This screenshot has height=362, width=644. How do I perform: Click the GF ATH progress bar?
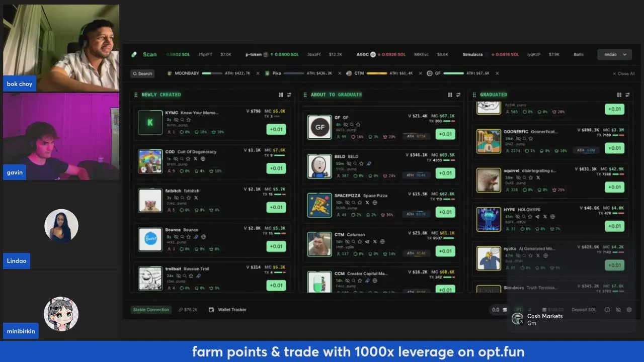pyautogui.click(x=416, y=136)
